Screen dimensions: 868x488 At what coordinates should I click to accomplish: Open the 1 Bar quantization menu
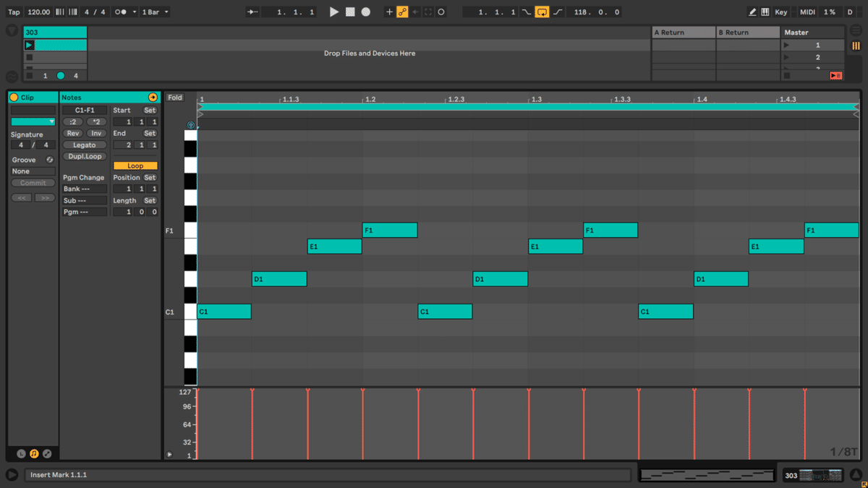pyautogui.click(x=156, y=12)
